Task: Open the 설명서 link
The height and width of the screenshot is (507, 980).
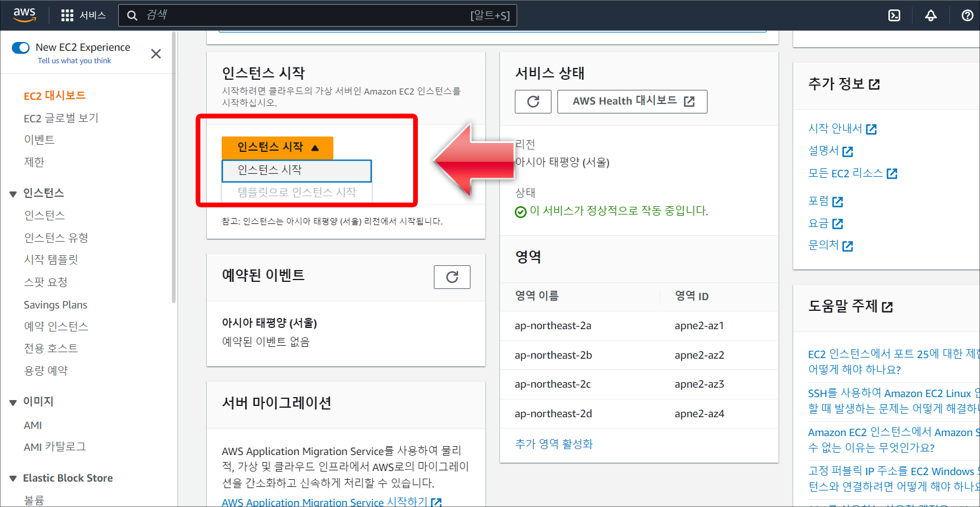Action: [x=830, y=151]
